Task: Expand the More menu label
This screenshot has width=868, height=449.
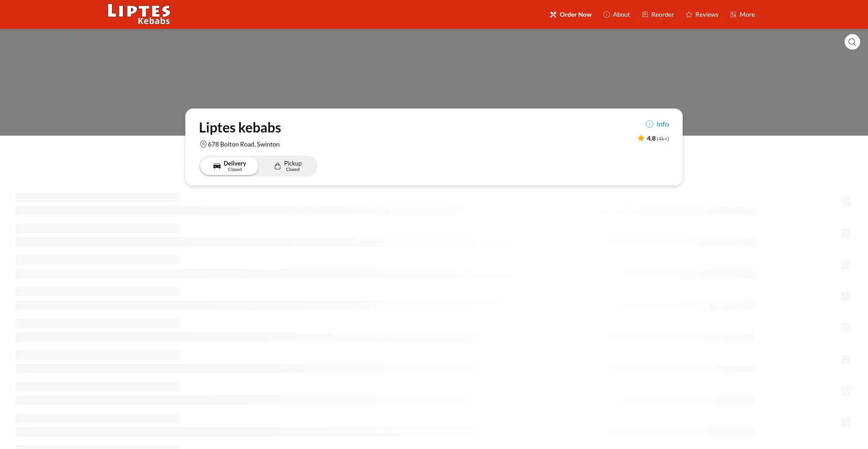Action: pos(747,14)
